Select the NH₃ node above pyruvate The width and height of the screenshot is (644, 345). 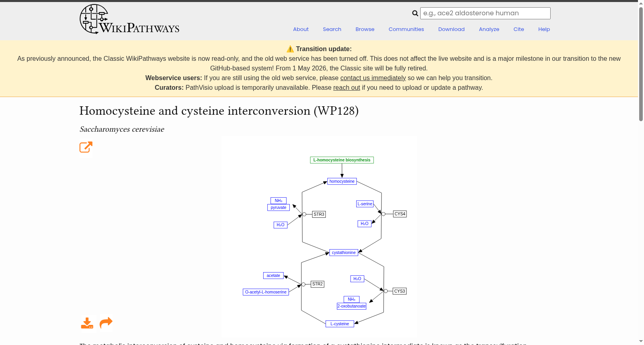pyautogui.click(x=279, y=201)
